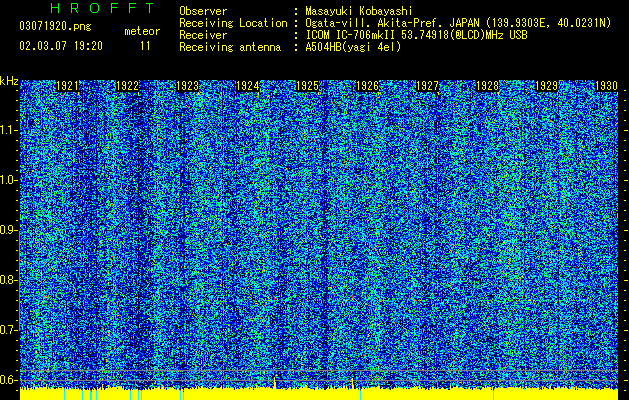This screenshot has height=400, width=629.
Task: Click the A504HB(yagi 4el) antenna text
Action: (x=353, y=47)
